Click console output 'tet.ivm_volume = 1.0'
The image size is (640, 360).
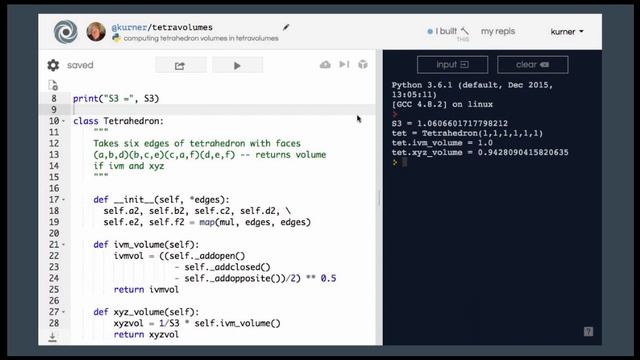(x=442, y=143)
